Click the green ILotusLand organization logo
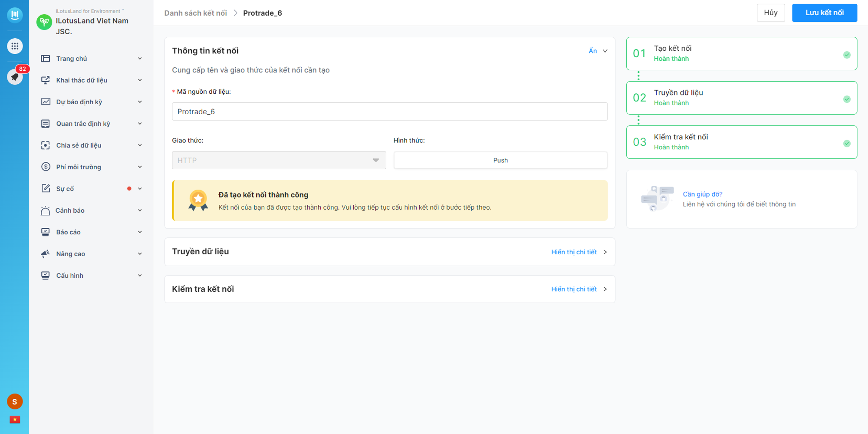Viewport: 868px width, 434px height. tap(44, 22)
